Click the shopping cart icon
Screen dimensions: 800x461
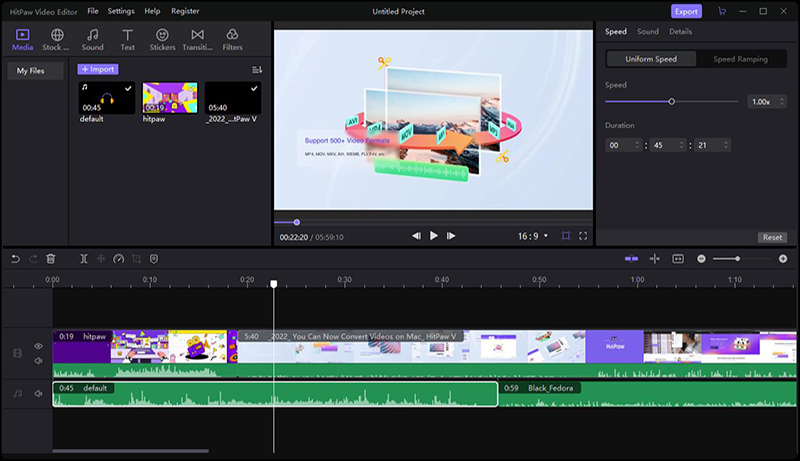pyautogui.click(x=722, y=11)
